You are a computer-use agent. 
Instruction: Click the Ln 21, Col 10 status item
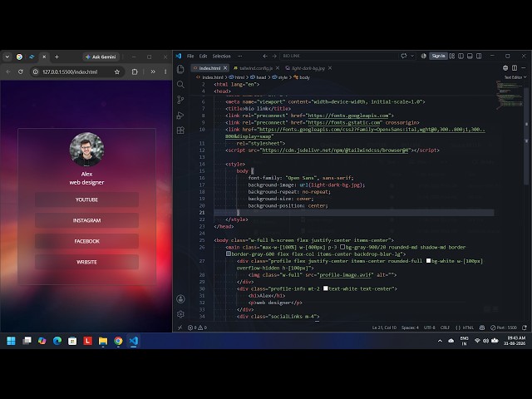pyautogui.click(x=384, y=328)
